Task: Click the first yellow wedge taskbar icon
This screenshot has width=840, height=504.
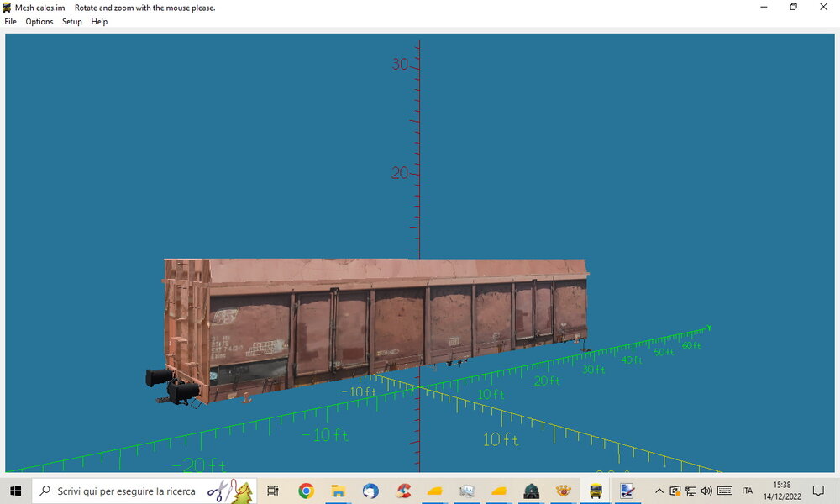Action: coord(434,491)
